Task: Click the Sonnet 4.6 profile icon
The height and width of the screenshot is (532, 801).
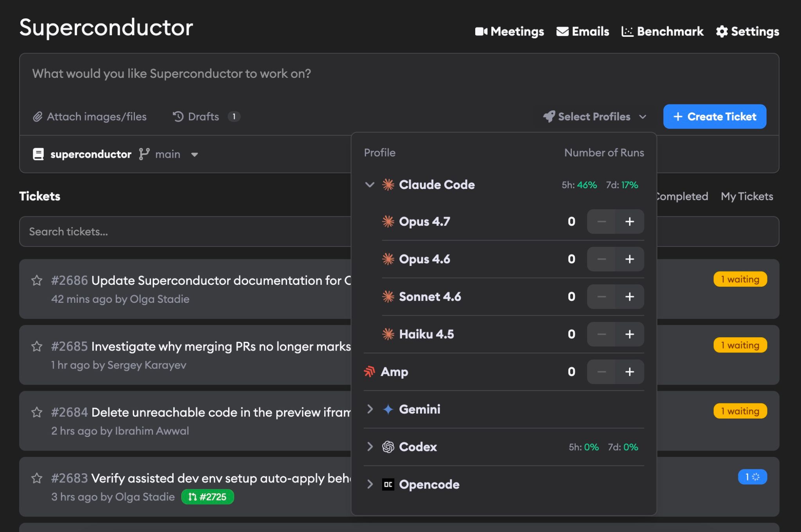Action: pos(388,297)
